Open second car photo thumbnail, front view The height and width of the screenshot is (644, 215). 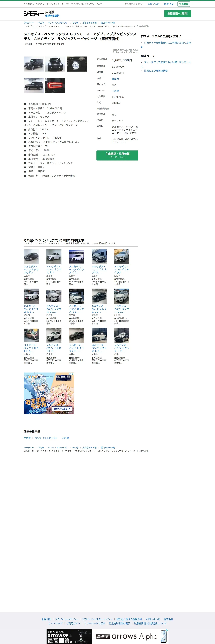55,64
